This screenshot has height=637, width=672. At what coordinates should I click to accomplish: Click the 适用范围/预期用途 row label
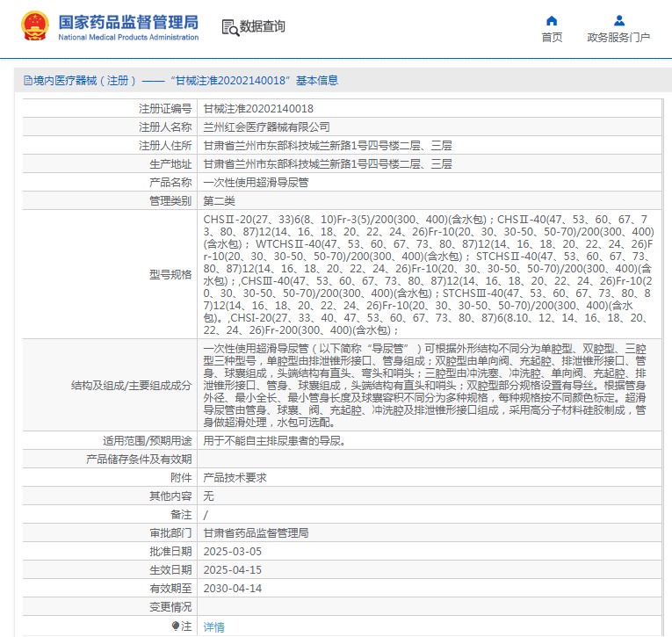[x=148, y=441]
